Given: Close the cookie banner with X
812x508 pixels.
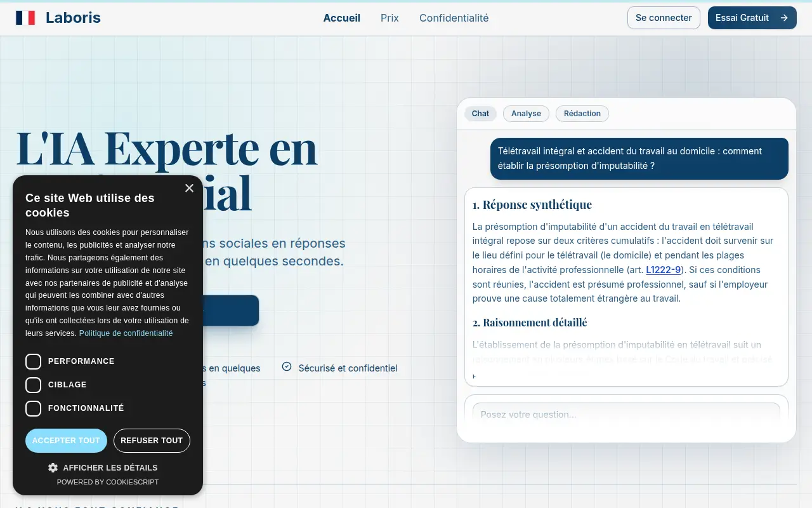Looking at the screenshot, I should tap(189, 188).
